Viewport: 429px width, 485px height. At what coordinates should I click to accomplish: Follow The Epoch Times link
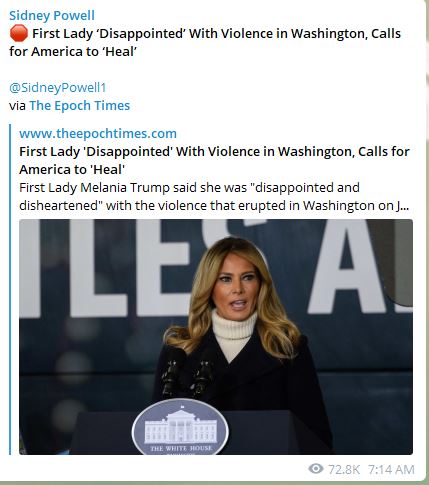point(80,105)
